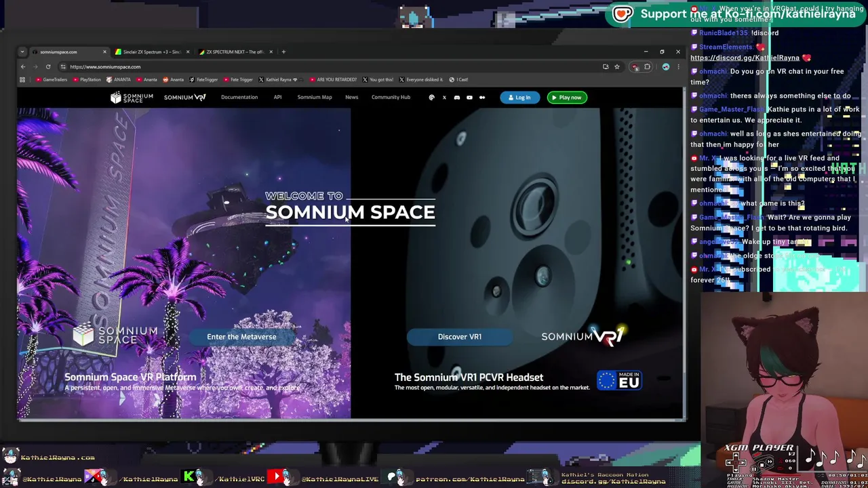Open the I Cast! bookmark
Viewport: 868px width, 488px height.
(x=459, y=79)
